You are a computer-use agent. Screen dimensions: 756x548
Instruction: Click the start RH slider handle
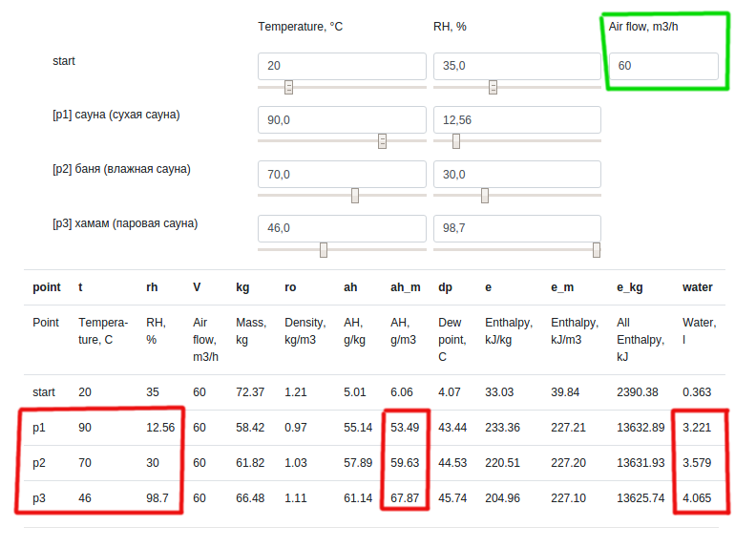[x=493, y=88]
